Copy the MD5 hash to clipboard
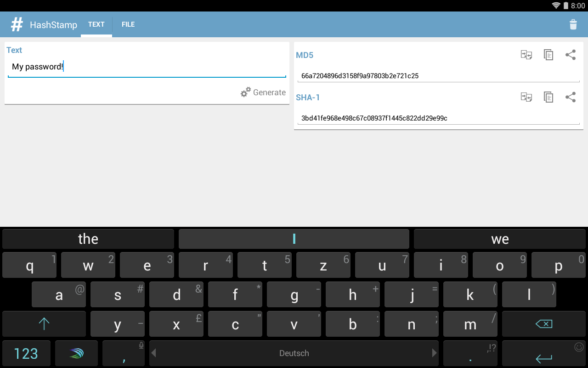 (x=548, y=55)
